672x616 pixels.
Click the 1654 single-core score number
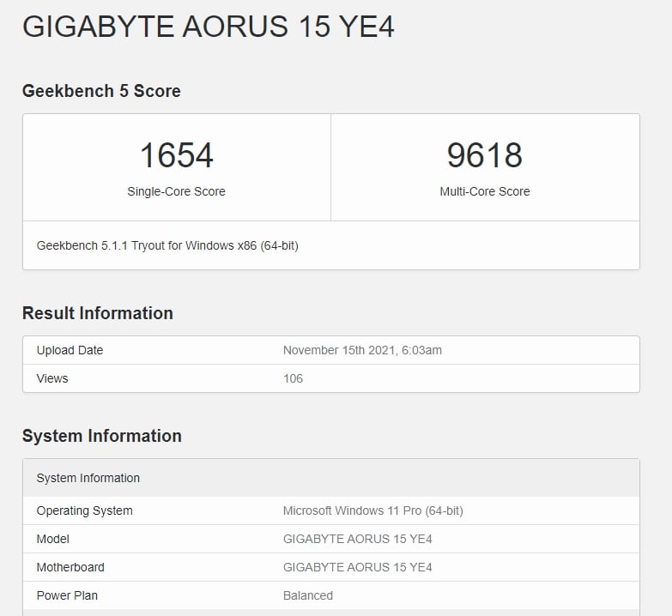(x=176, y=155)
